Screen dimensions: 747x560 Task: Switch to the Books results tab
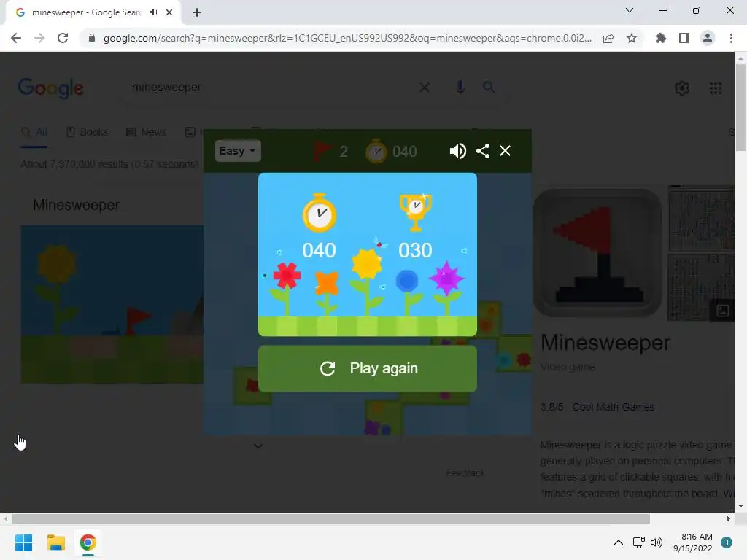tap(88, 132)
